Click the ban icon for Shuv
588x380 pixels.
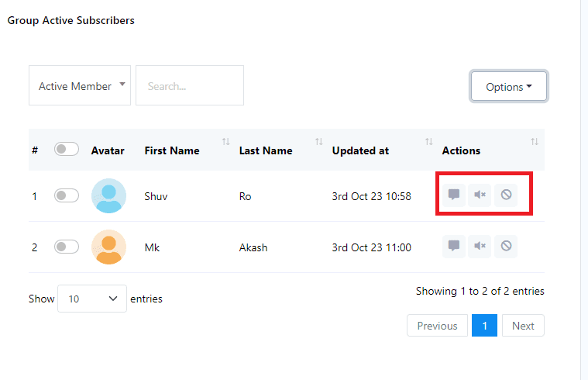506,195
